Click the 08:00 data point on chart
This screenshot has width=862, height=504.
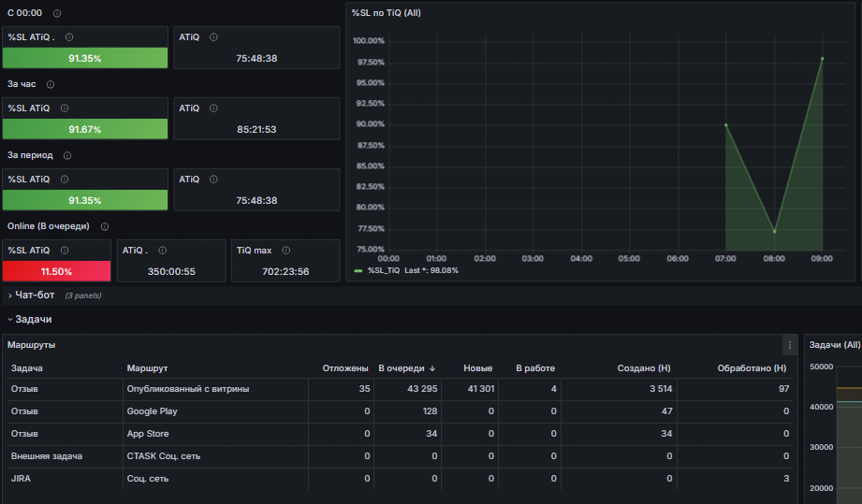[775, 231]
